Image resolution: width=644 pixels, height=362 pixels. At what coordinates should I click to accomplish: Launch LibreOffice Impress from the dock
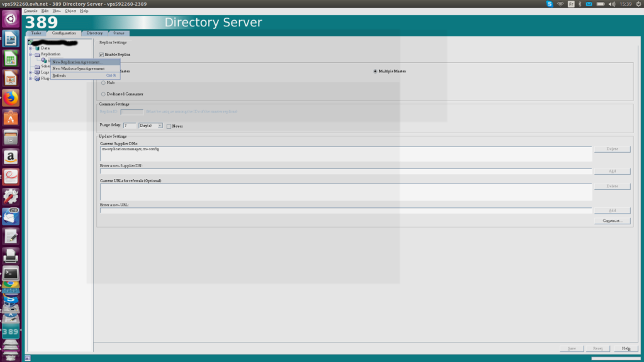pyautogui.click(x=11, y=79)
